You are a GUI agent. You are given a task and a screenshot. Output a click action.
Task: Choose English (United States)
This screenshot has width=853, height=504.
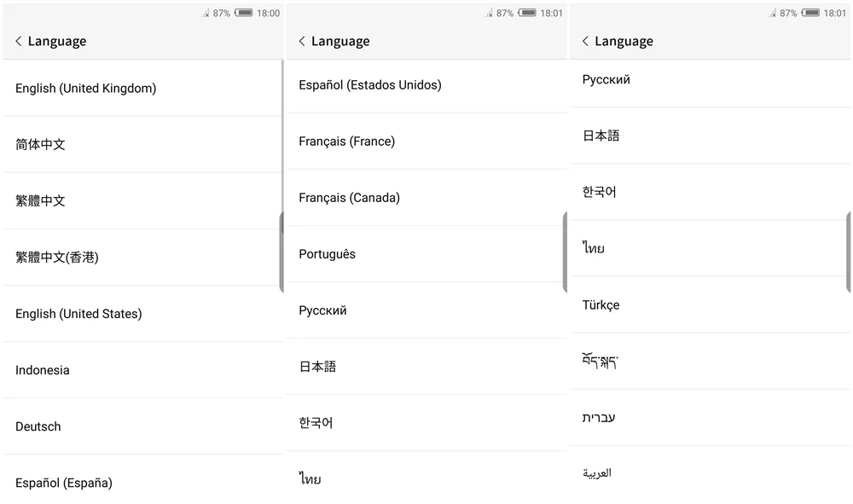point(78,314)
